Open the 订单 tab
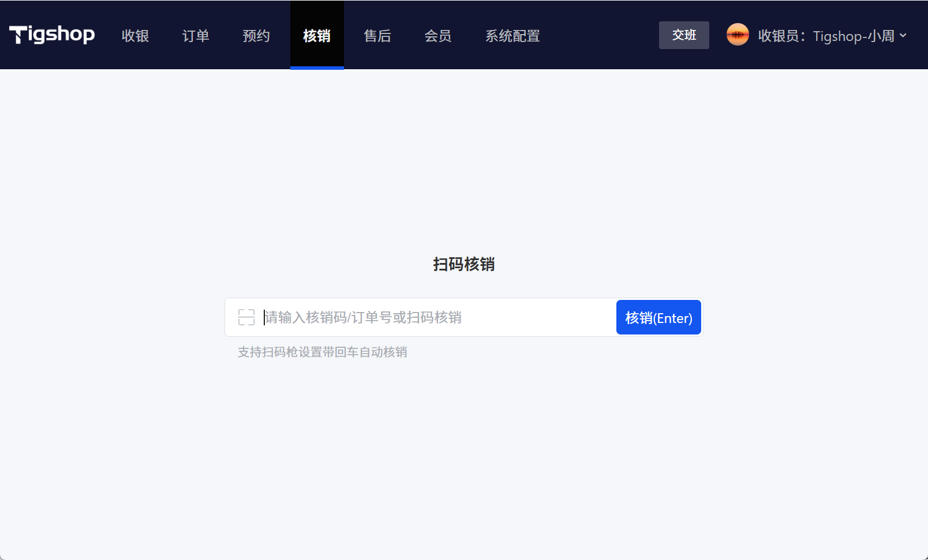Viewport: 928px width, 560px height. point(196,36)
